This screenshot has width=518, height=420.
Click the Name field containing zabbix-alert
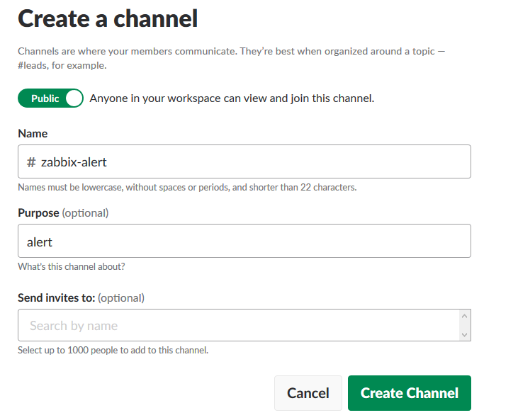(244, 161)
